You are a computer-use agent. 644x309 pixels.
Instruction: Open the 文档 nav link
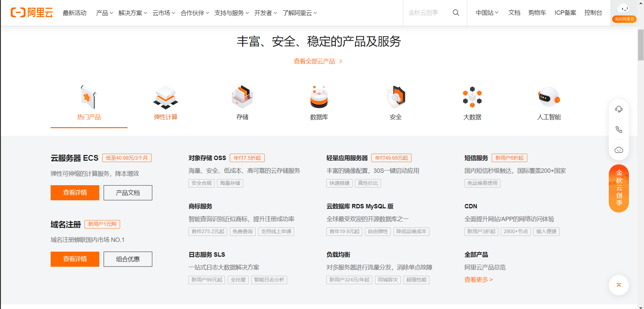coord(514,13)
